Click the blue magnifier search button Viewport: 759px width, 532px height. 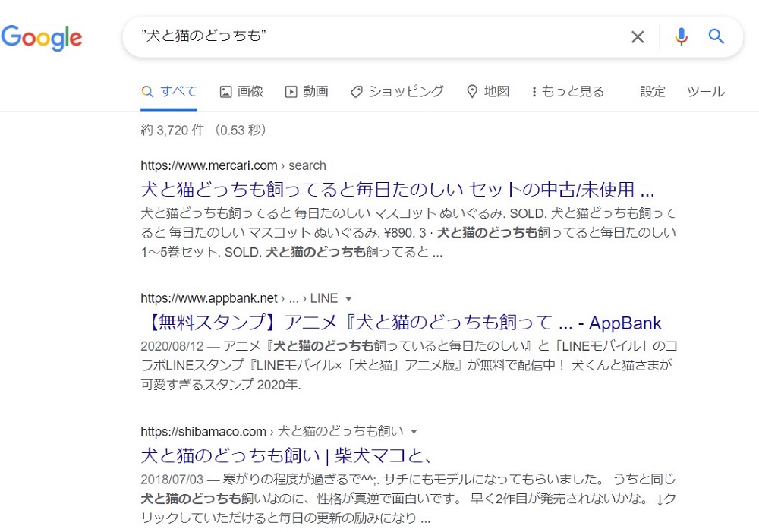(x=716, y=36)
